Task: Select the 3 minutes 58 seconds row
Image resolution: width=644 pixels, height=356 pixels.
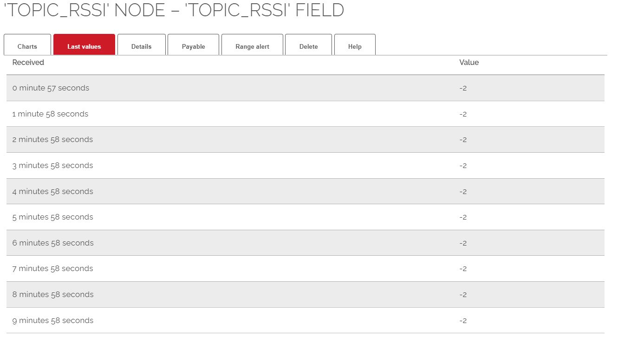Action: click(52, 166)
